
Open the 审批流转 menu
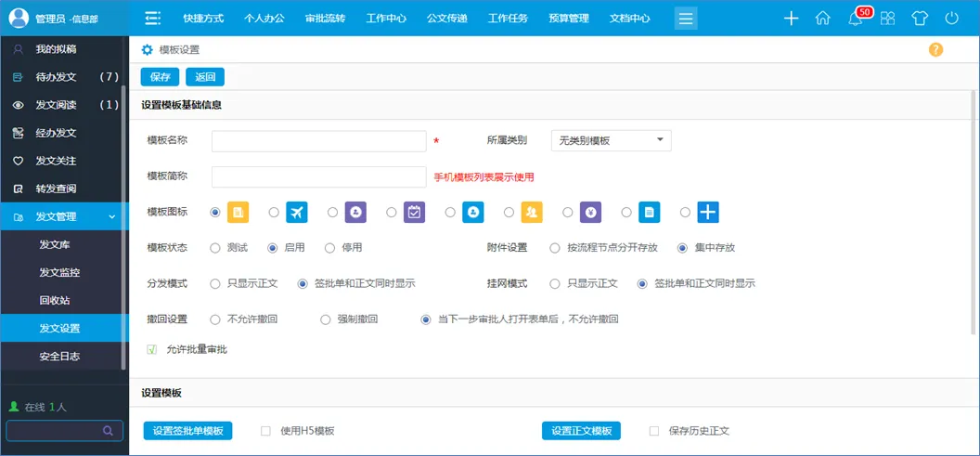[325, 18]
